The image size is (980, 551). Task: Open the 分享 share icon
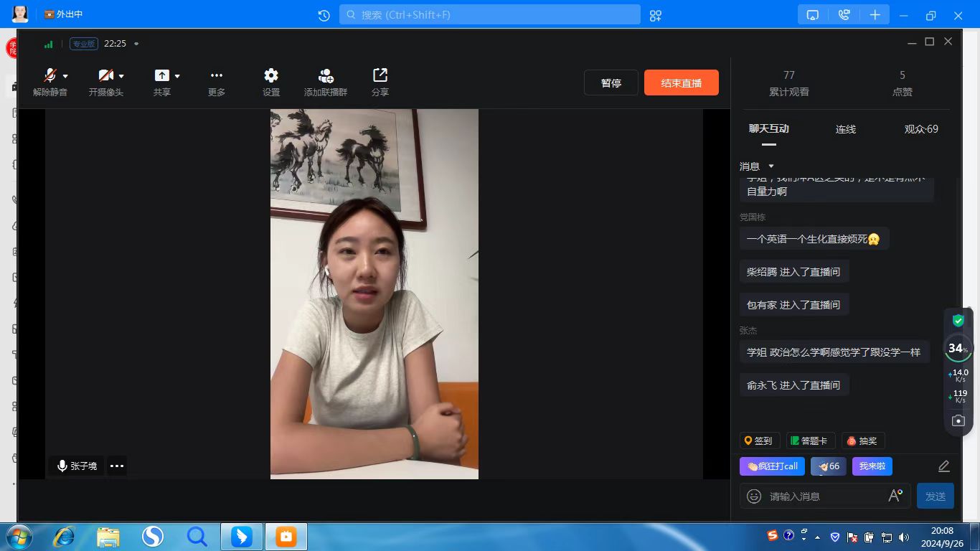(x=380, y=76)
